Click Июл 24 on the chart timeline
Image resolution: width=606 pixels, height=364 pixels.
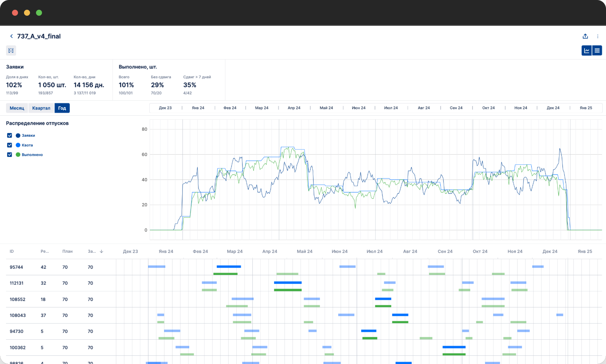pyautogui.click(x=391, y=108)
